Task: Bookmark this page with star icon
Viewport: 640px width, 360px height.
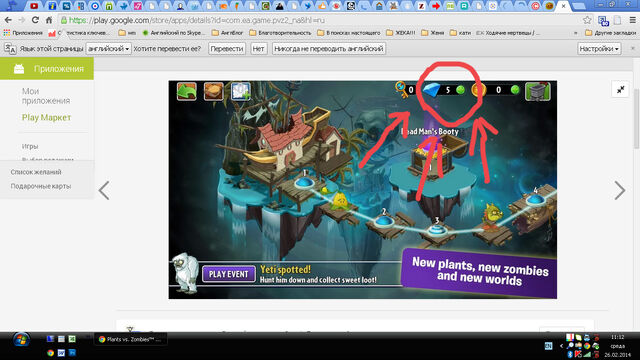Action: click(587, 20)
